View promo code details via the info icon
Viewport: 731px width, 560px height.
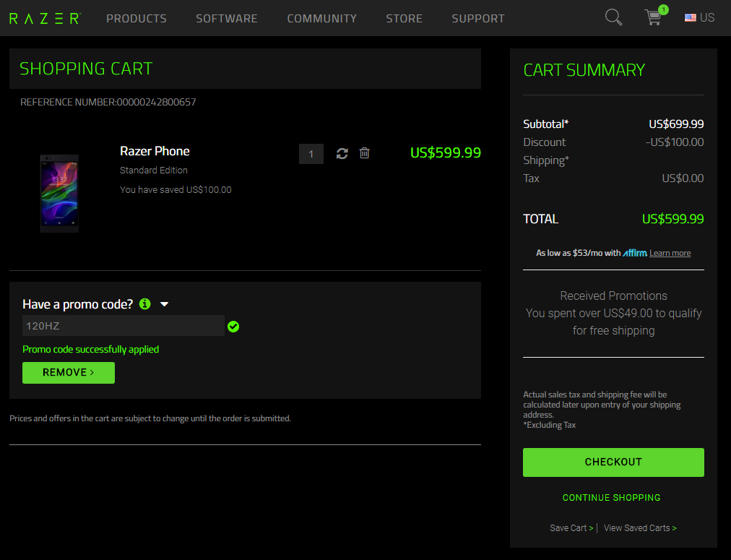pos(144,304)
